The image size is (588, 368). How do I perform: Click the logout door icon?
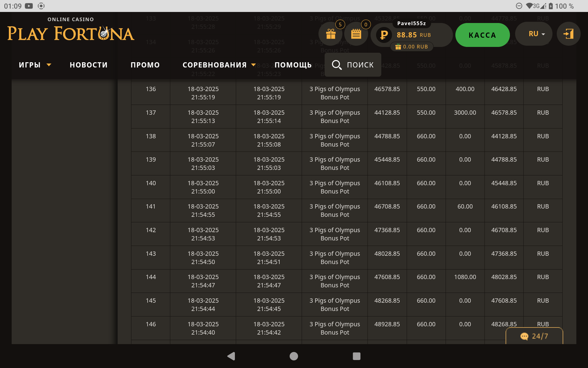[568, 34]
